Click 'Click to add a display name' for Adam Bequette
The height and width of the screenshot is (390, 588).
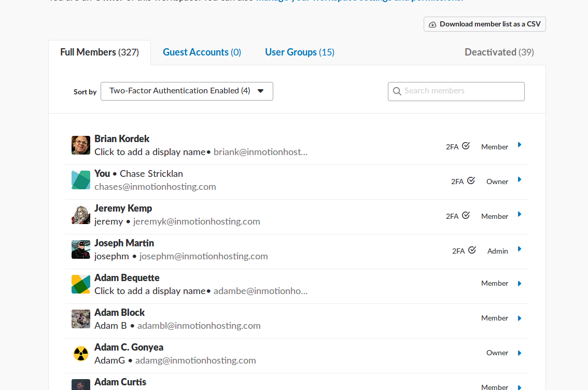click(150, 291)
